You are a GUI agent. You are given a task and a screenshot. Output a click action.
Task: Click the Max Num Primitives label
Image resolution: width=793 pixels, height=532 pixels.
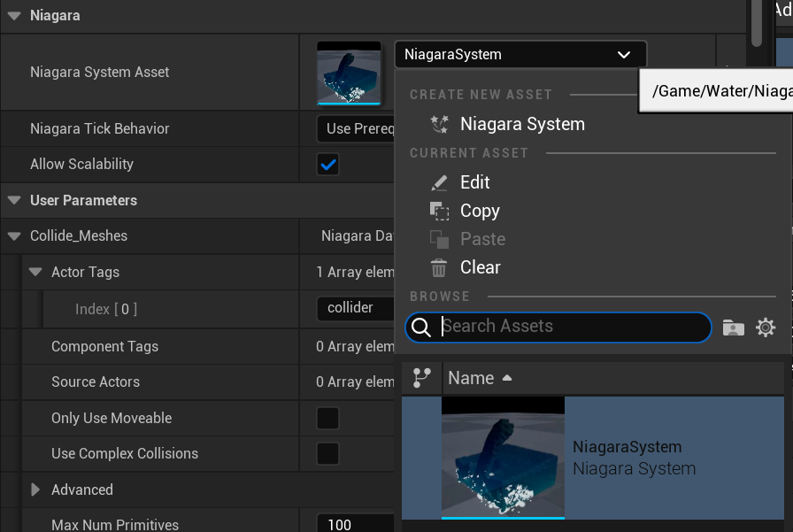click(115, 524)
